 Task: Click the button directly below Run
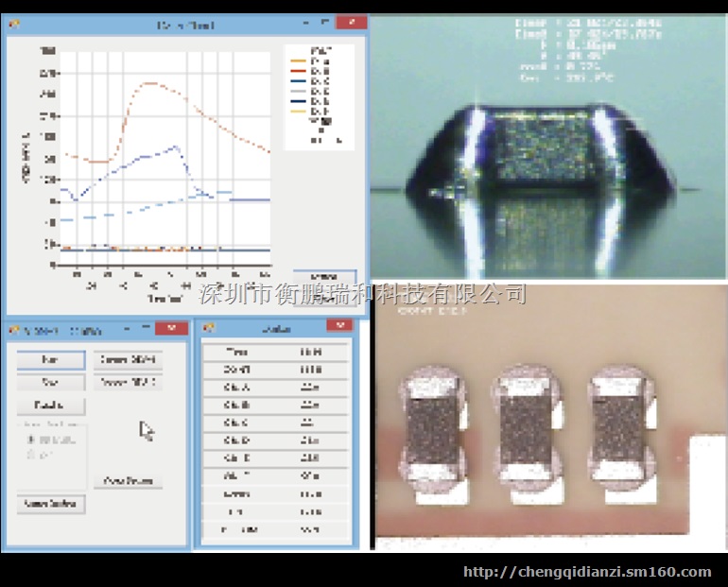[x=50, y=383]
